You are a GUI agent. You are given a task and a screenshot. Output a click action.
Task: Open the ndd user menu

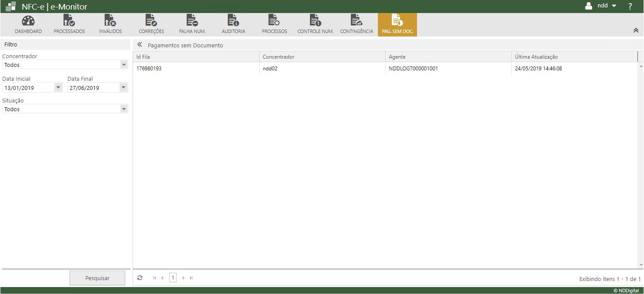(602, 6)
